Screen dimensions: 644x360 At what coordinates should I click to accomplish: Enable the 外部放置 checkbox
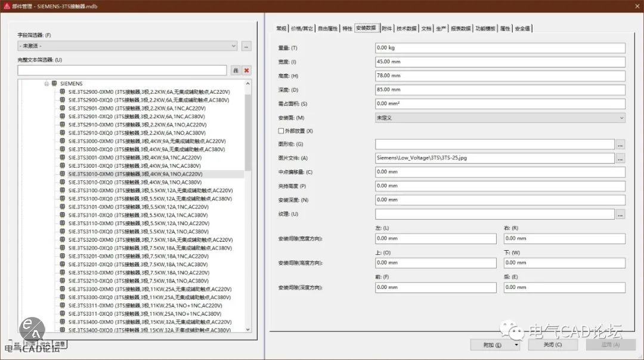point(281,131)
